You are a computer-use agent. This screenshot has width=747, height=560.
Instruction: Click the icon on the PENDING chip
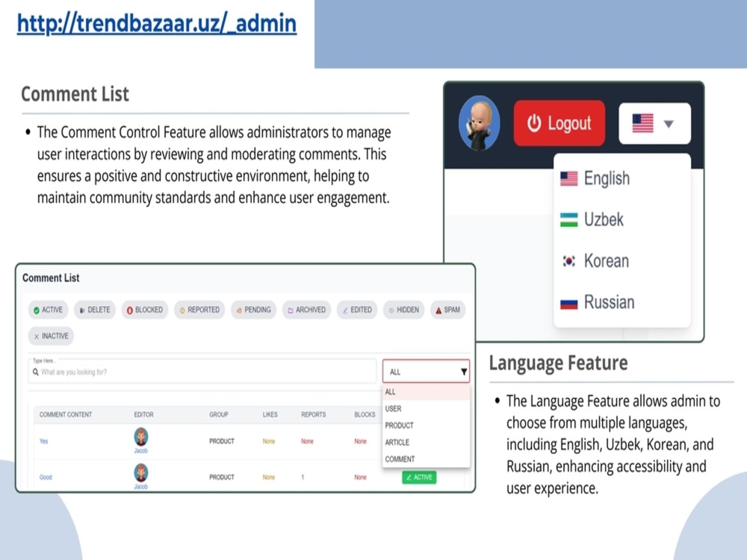pyautogui.click(x=239, y=311)
